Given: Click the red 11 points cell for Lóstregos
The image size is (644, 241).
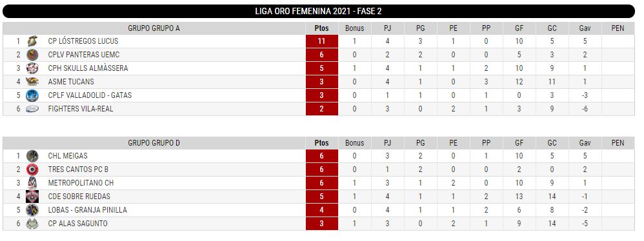Looking at the screenshot, I should [322, 41].
